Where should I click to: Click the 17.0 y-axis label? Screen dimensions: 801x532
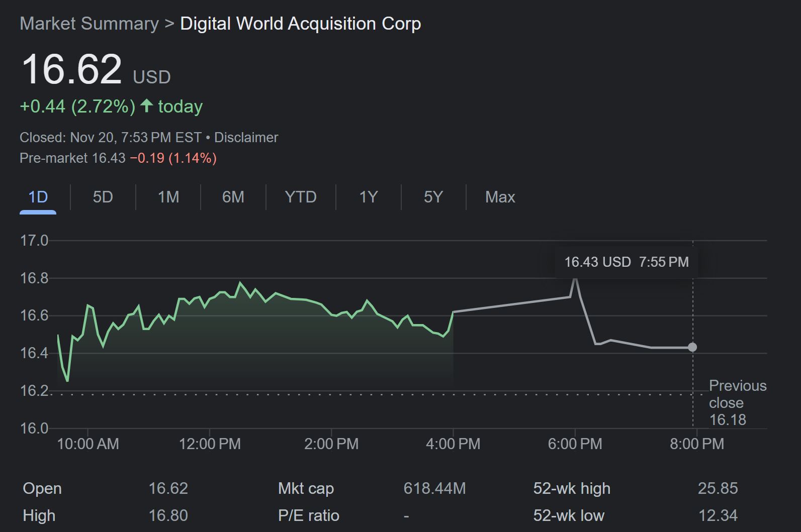click(x=34, y=241)
